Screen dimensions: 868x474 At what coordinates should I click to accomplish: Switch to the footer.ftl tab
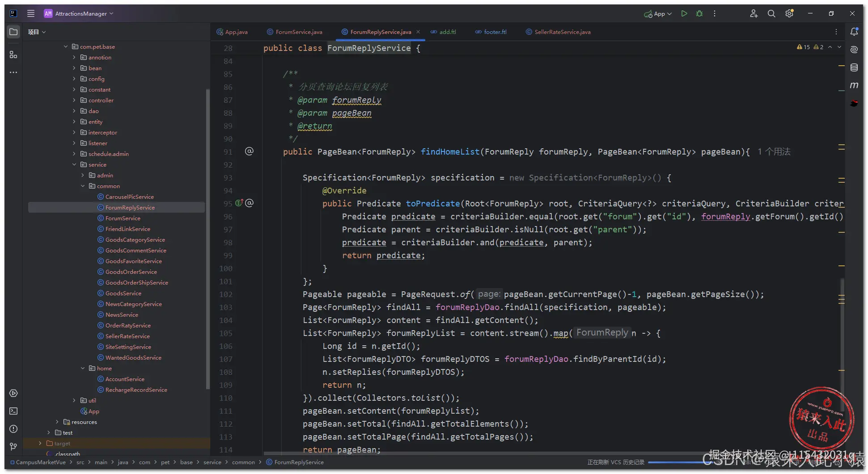(491, 32)
